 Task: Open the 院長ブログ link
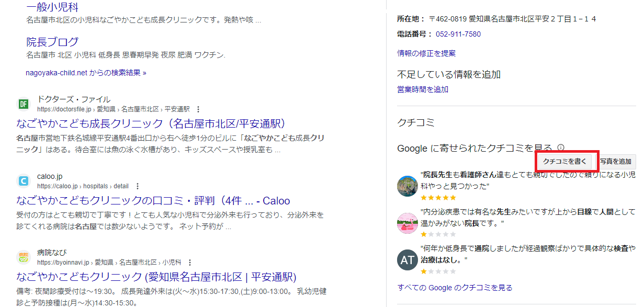pos(52,41)
